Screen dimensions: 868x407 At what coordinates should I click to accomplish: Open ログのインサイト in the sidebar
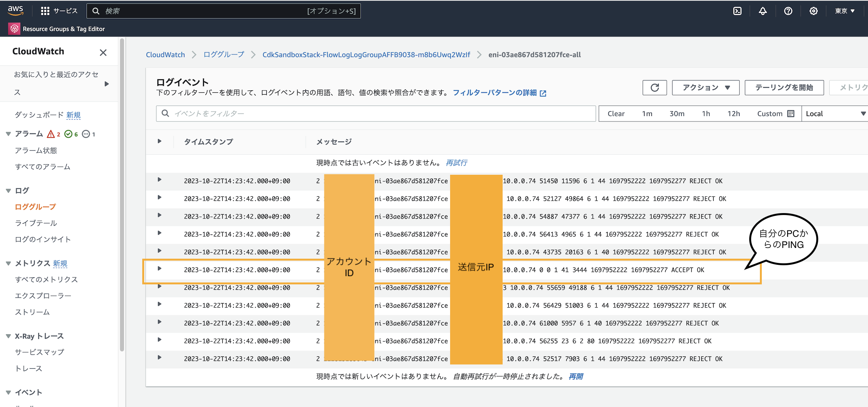tap(43, 240)
